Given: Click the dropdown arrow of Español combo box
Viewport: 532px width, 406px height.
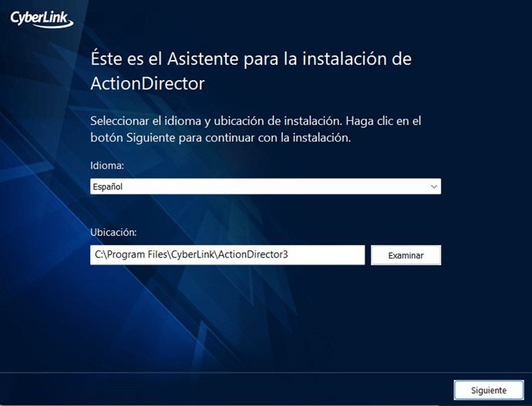Looking at the screenshot, I should click(x=433, y=186).
